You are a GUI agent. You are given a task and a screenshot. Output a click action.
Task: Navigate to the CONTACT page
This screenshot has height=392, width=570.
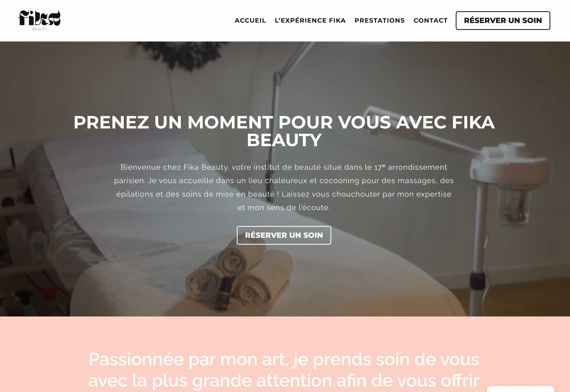[431, 20]
